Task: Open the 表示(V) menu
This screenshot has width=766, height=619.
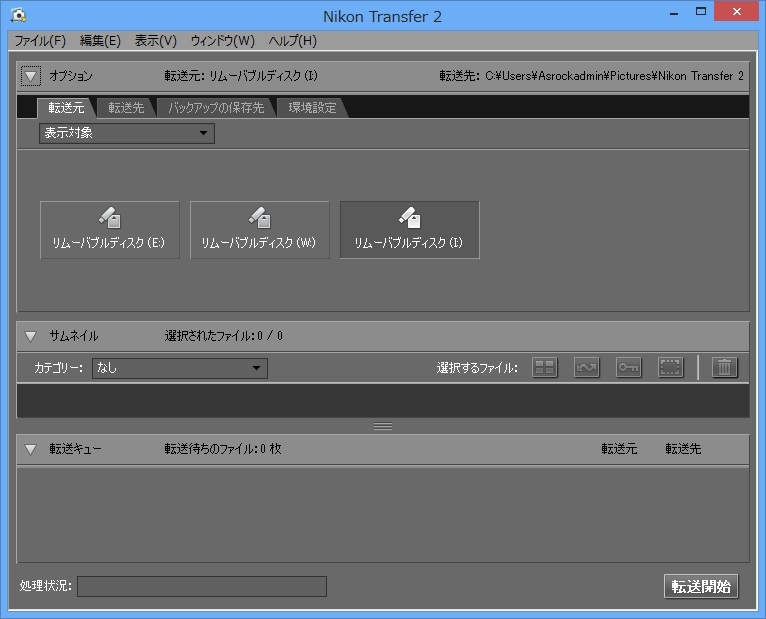Action: (x=156, y=41)
